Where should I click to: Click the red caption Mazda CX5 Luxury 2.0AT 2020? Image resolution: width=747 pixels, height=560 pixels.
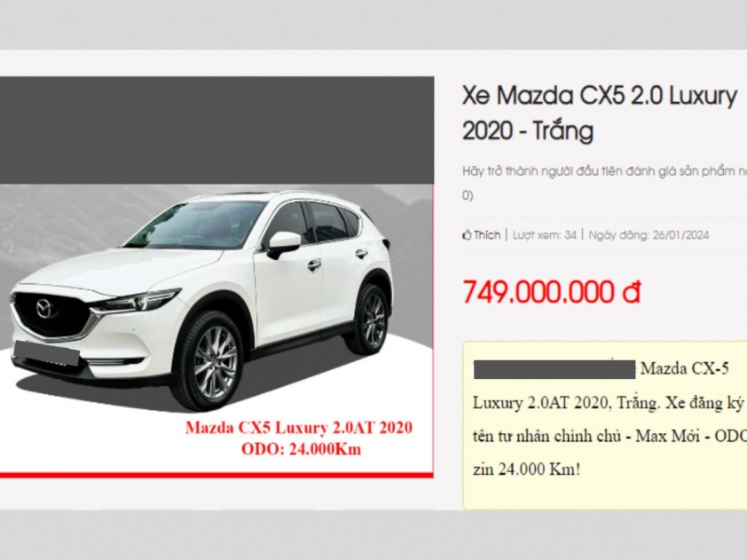(299, 428)
